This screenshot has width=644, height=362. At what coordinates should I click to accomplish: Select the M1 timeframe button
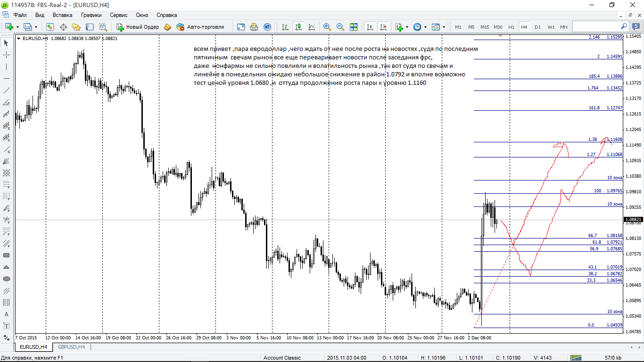(x=458, y=27)
